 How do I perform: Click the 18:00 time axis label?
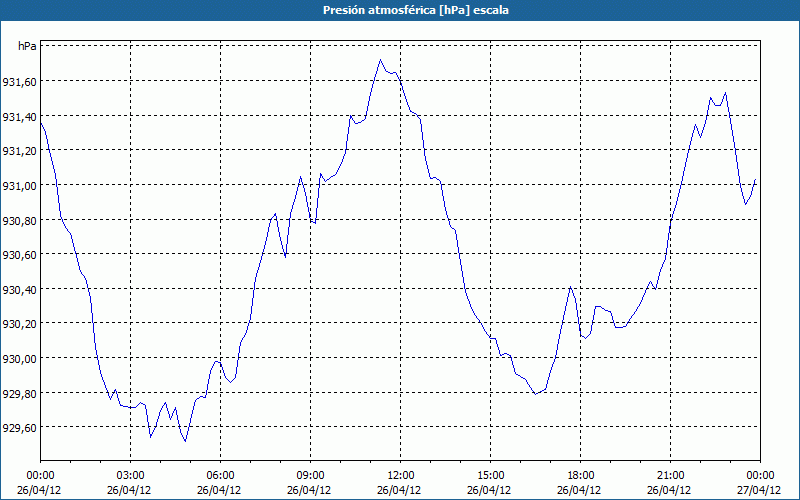(581, 476)
